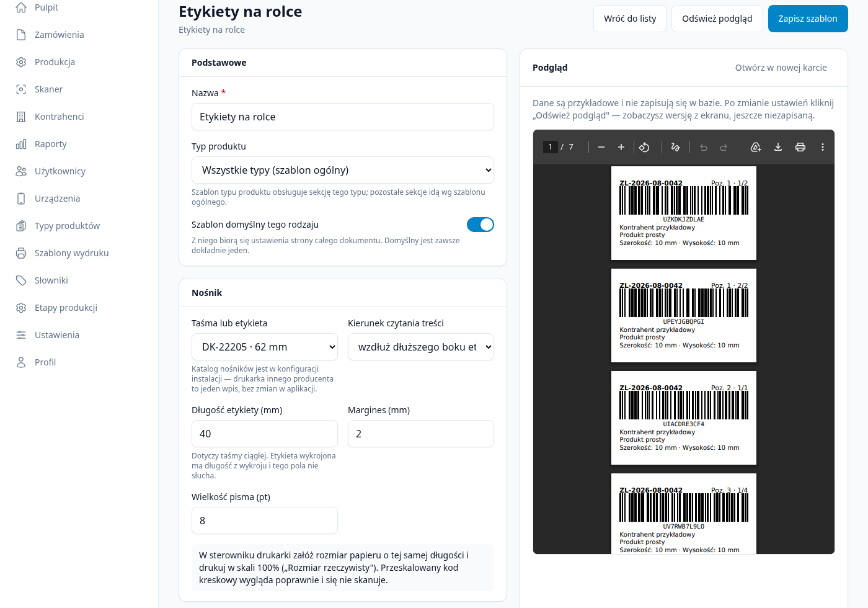Click the 'Margines (mm)' input field
The image size is (868, 608).
point(421,434)
